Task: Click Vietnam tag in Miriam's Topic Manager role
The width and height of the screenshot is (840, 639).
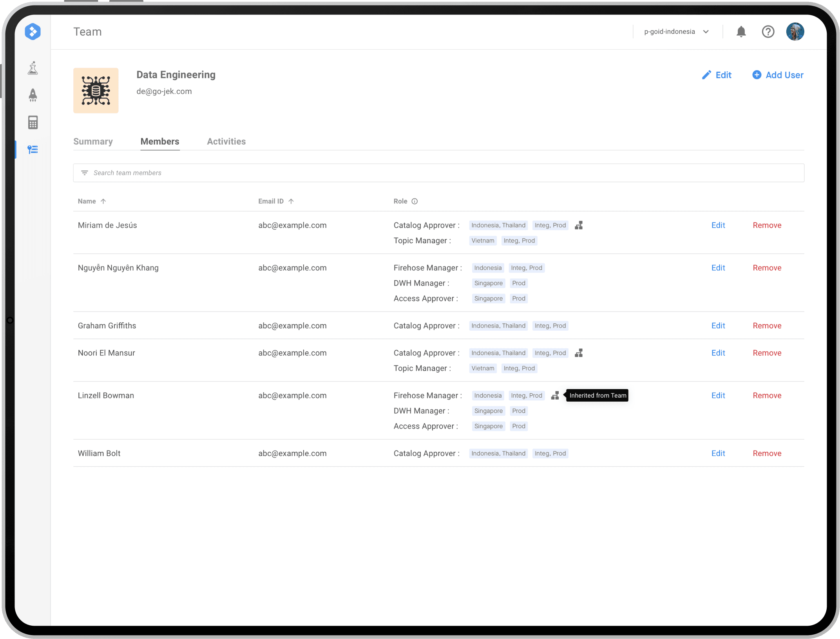Action: 483,241
